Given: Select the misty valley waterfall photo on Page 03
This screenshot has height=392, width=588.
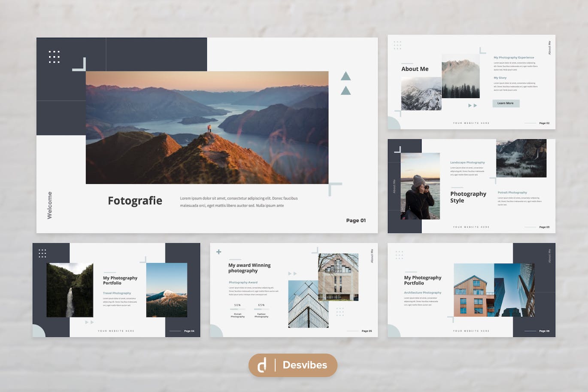Looking at the screenshot, I should coord(521,158).
